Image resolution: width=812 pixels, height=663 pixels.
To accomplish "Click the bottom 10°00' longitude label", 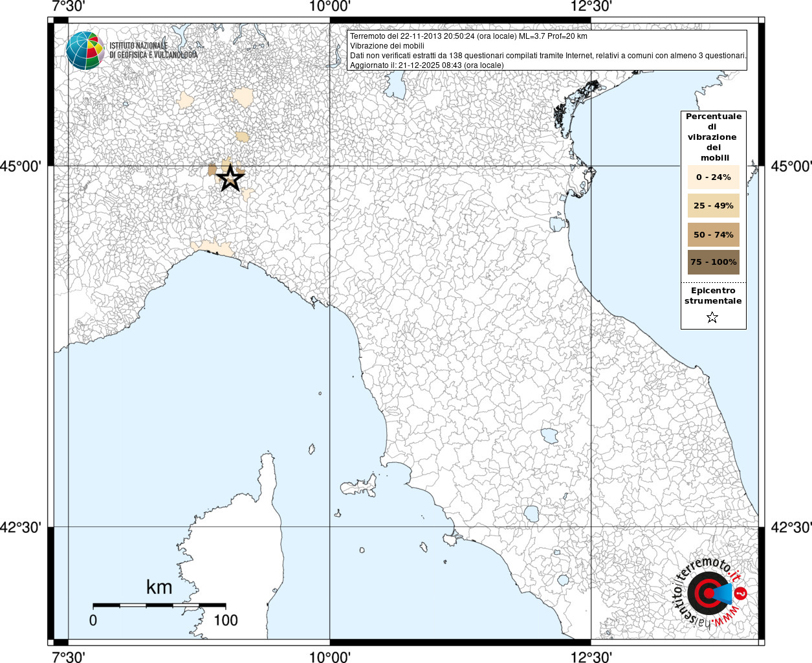I will [x=330, y=657].
